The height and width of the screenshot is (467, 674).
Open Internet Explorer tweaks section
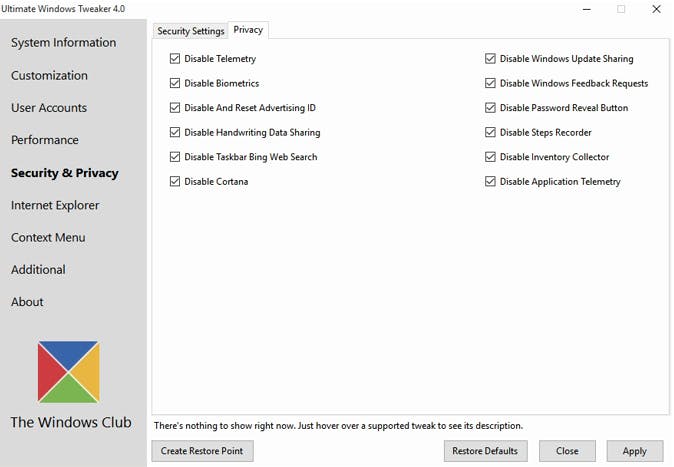point(55,205)
